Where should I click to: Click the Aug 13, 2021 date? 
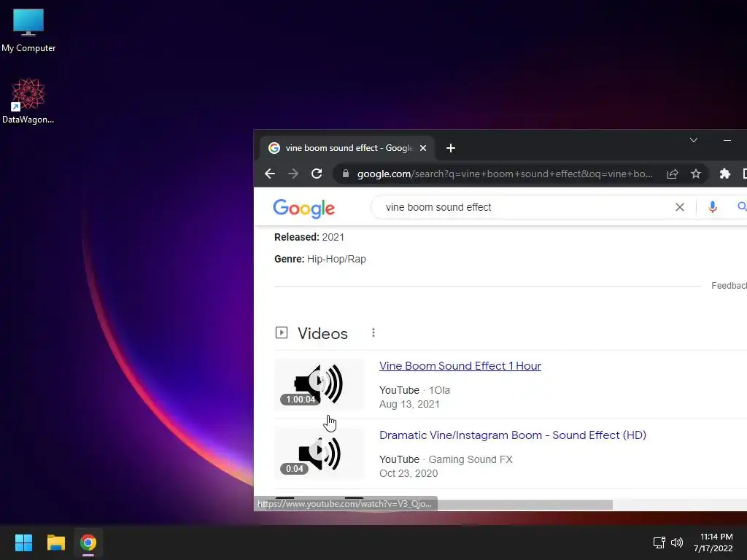(x=409, y=404)
